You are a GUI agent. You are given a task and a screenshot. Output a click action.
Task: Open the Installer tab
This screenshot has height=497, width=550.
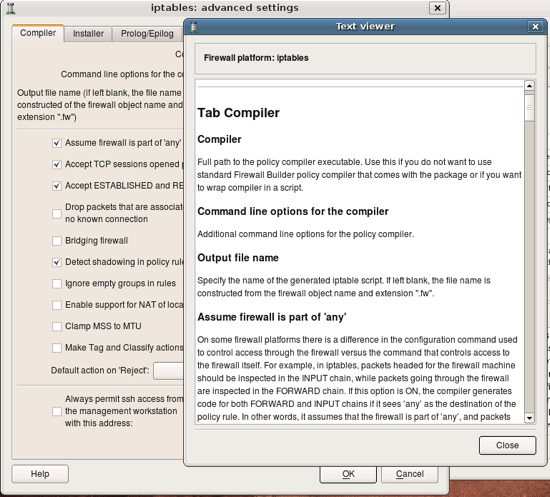(x=88, y=34)
